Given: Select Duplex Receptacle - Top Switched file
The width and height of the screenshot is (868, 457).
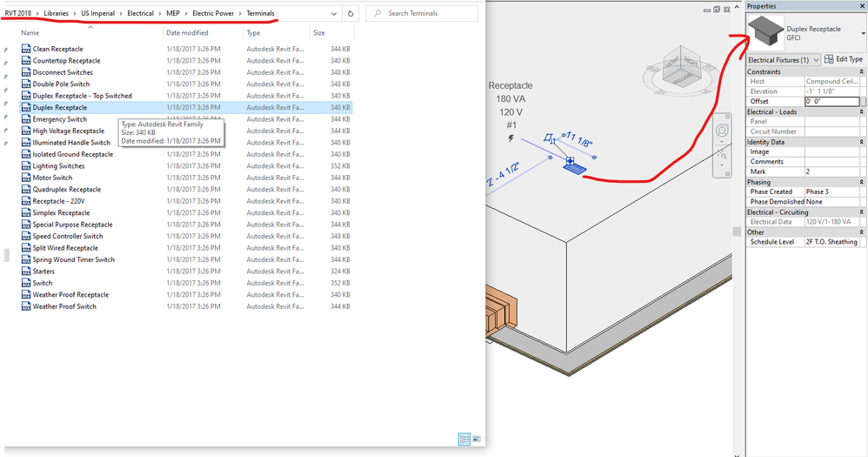Looking at the screenshot, I should (x=82, y=96).
